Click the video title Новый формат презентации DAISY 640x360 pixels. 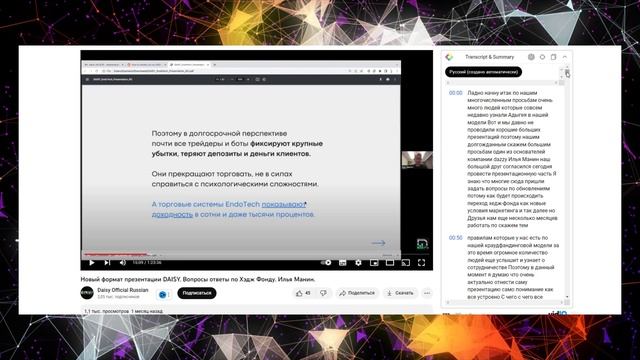click(x=198, y=280)
